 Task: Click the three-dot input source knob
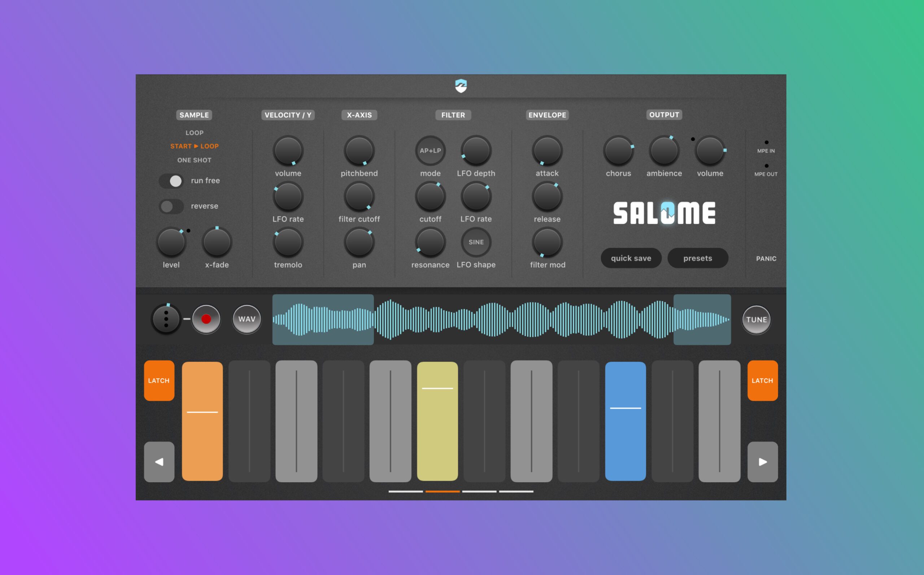[x=166, y=319]
